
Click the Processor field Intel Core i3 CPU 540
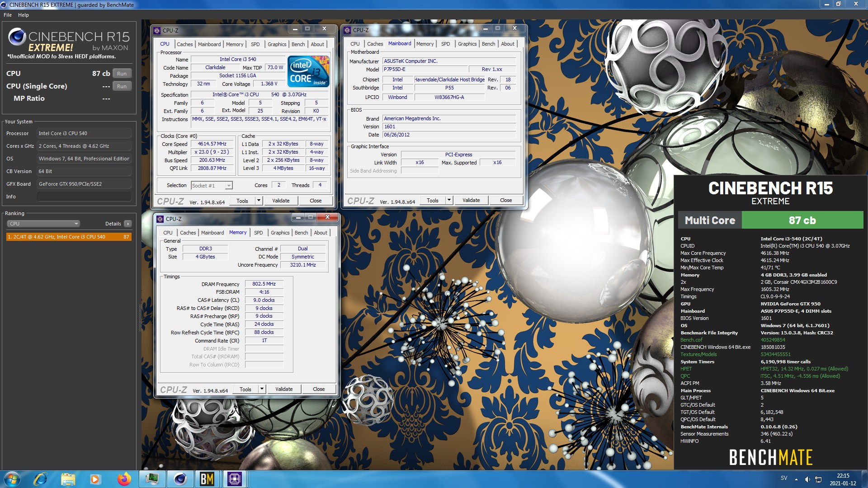(84, 133)
